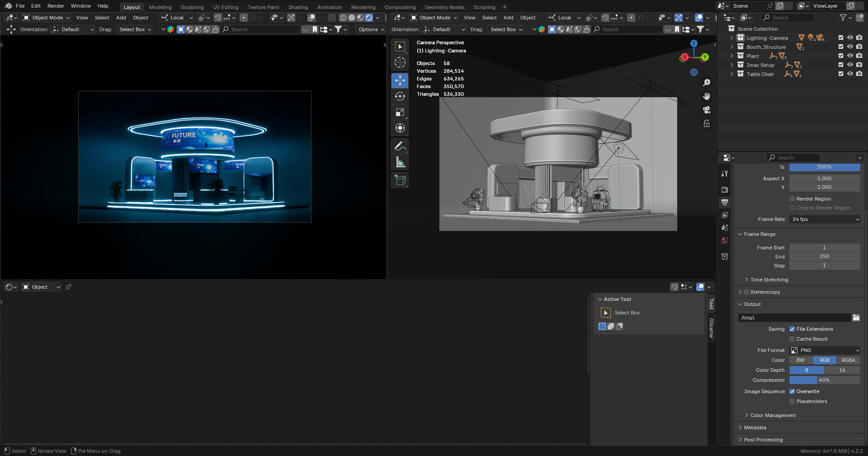Image resolution: width=868 pixels, height=456 pixels.
Task: Select the Cursor tool in right viewport toolbar
Action: [x=400, y=62]
